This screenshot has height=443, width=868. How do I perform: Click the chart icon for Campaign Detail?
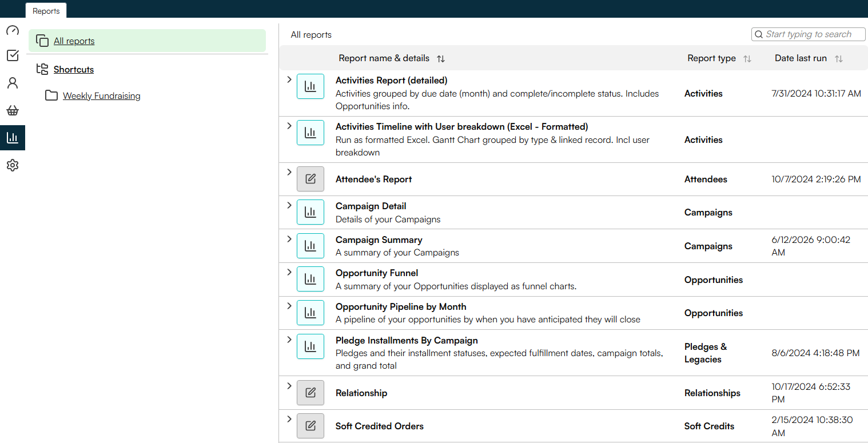(x=310, y=212)
